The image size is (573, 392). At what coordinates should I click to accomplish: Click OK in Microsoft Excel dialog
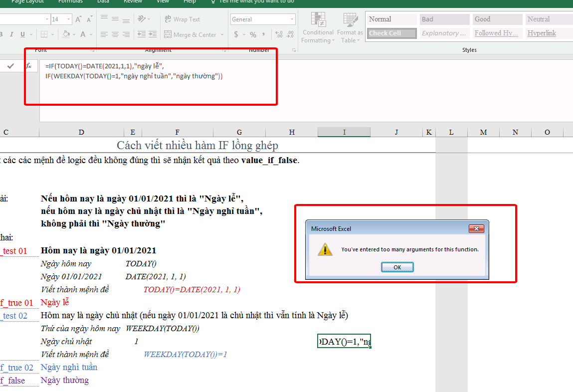pos(397,267)
